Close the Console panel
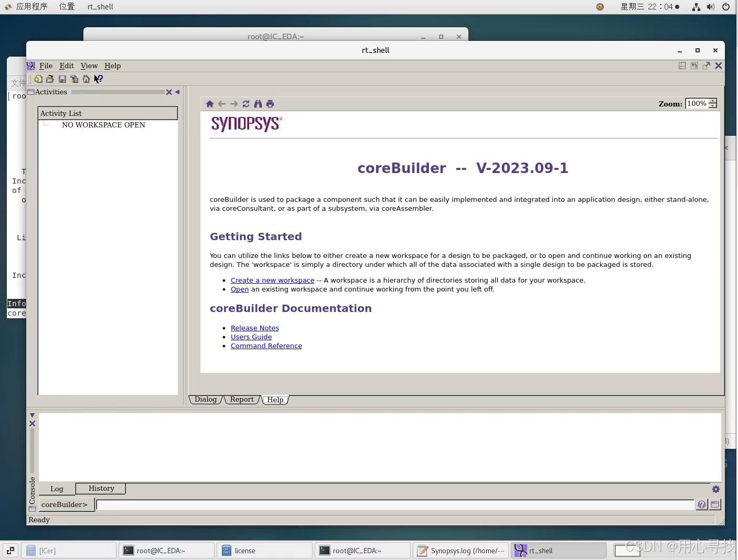This screenshot has height=560, width=738. pos(32,424)
